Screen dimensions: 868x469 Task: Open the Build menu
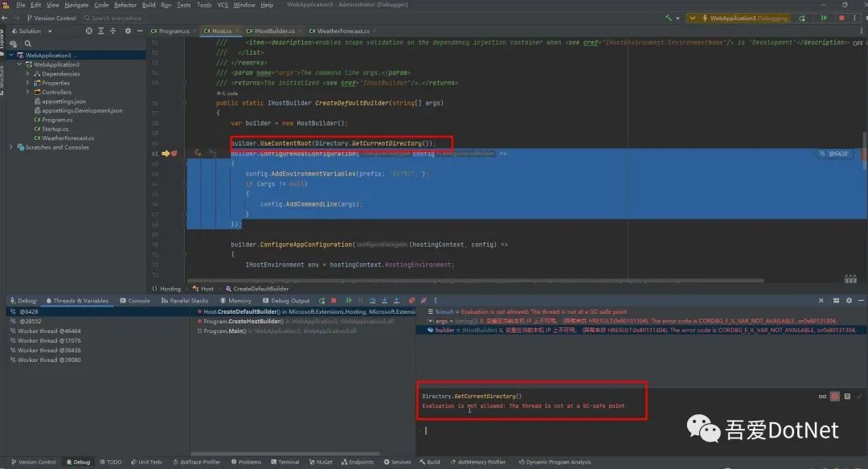coord(149,5)
